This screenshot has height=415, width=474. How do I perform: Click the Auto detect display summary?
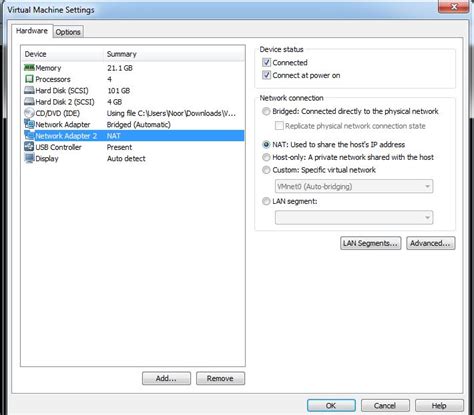tap(126, 159)
